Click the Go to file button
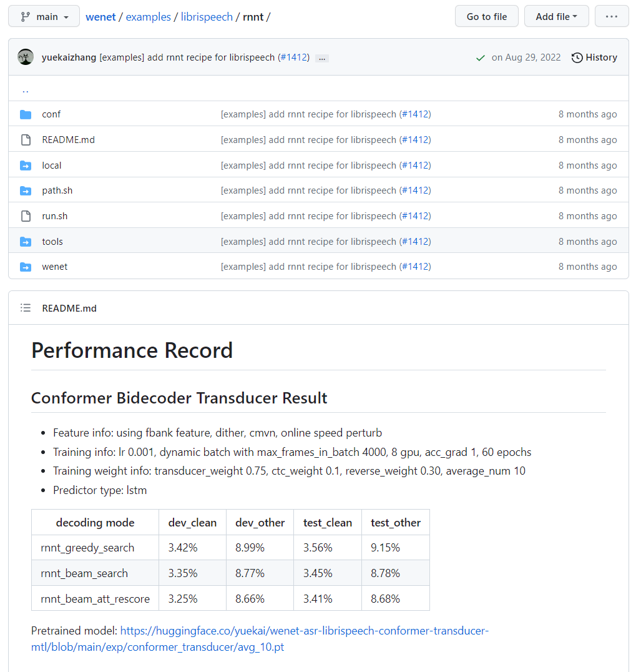Image resolution: width=636 pixels, height=672 pixels. tap(486, 16)
